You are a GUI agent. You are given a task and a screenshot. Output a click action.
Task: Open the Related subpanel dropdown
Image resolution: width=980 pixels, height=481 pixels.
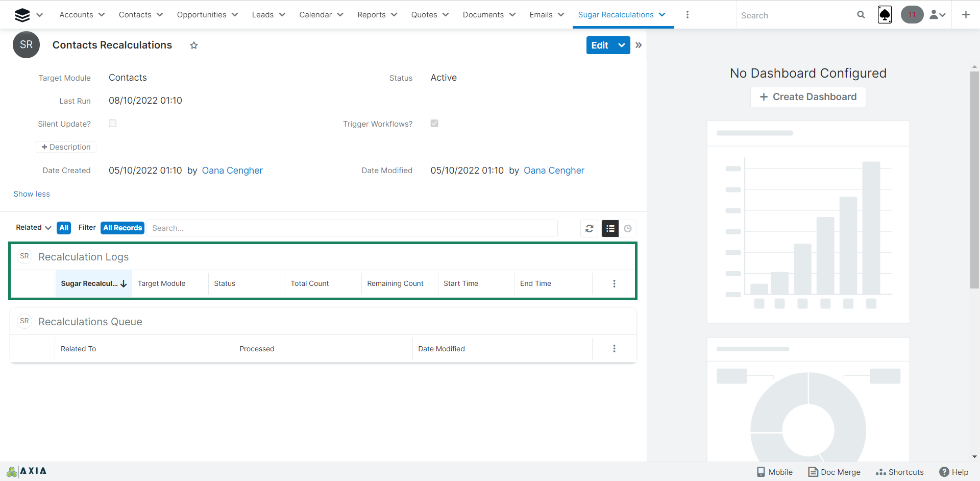(34, 228)
